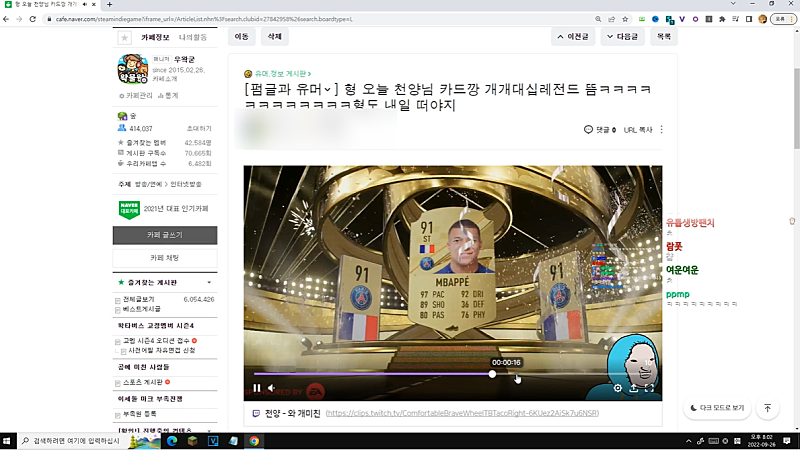Screen dimensions: 800x450
Task: Copy the post URL with URL 복사
Action: point(638,130)
